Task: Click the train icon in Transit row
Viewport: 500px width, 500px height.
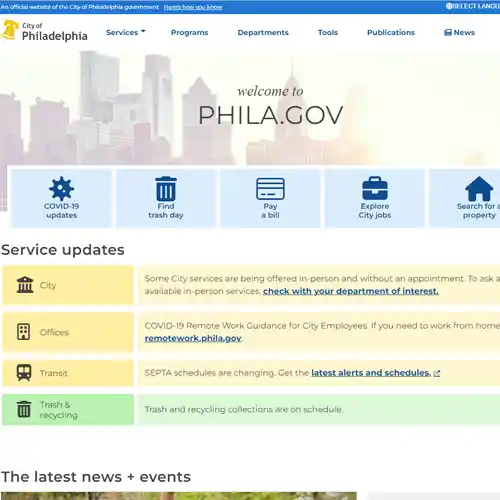Action: (x=24, y=373)
